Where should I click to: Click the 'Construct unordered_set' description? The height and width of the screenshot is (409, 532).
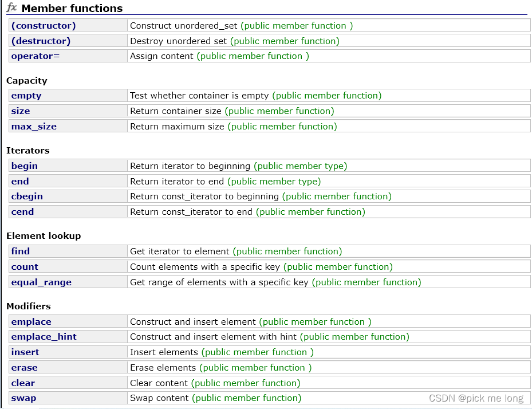coord(184,26)
